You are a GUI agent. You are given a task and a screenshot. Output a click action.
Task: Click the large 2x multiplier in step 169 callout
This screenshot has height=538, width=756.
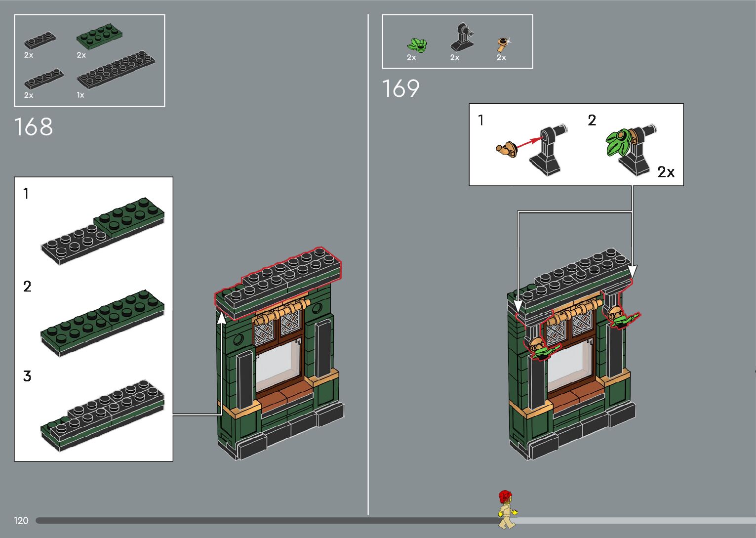pos(666,171)
